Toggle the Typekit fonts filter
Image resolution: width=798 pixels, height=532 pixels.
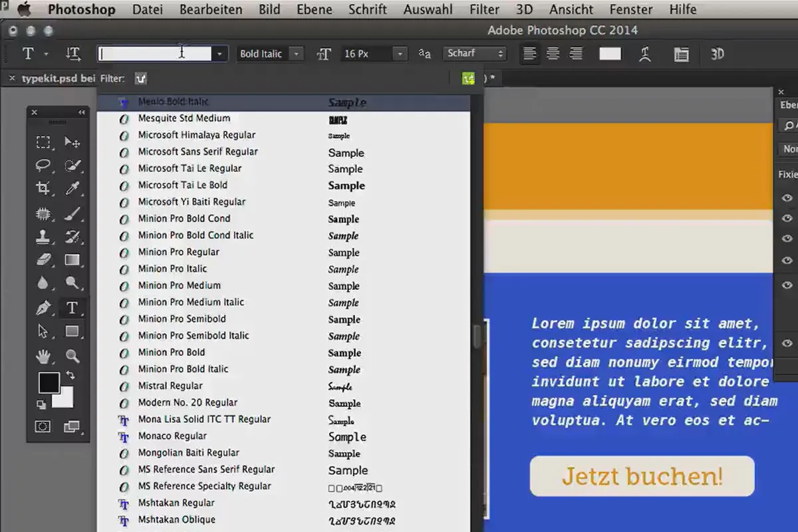click(140, 78)
